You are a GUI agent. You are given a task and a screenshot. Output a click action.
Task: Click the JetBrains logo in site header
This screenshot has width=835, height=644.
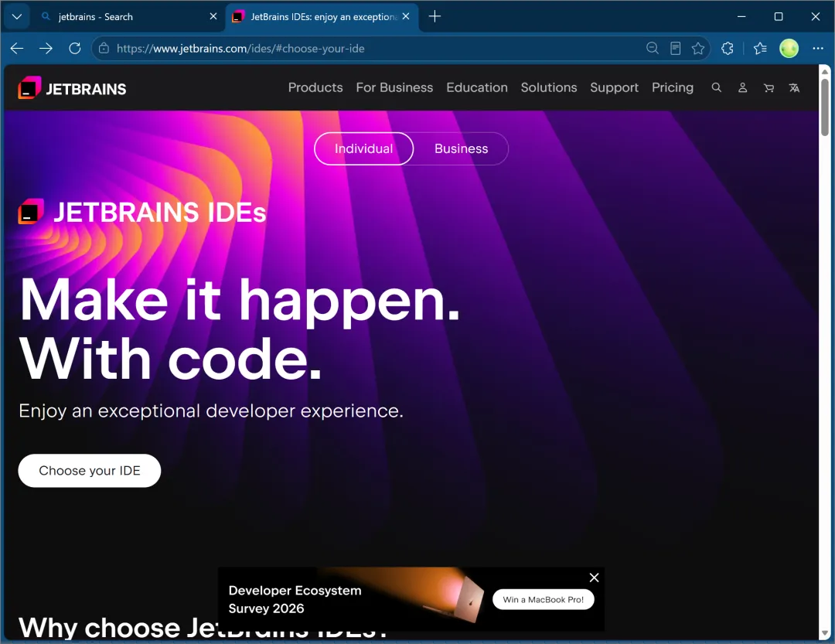[x=73, y=88]
